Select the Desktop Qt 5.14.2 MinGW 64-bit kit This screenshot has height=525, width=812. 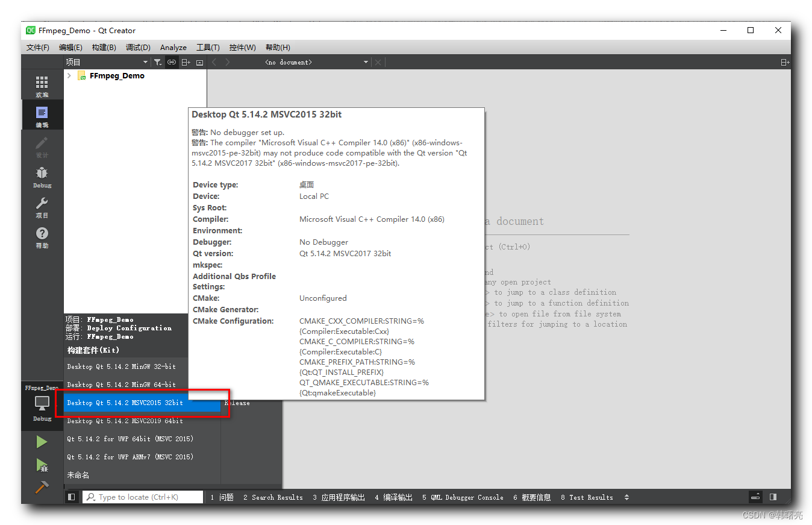[120, 385]
